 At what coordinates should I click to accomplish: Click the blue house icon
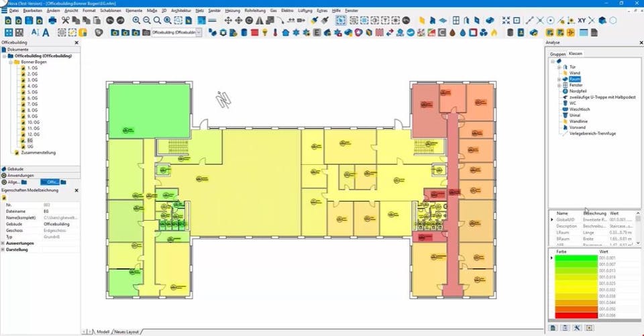pyautogui.click(x=286, y=32)
